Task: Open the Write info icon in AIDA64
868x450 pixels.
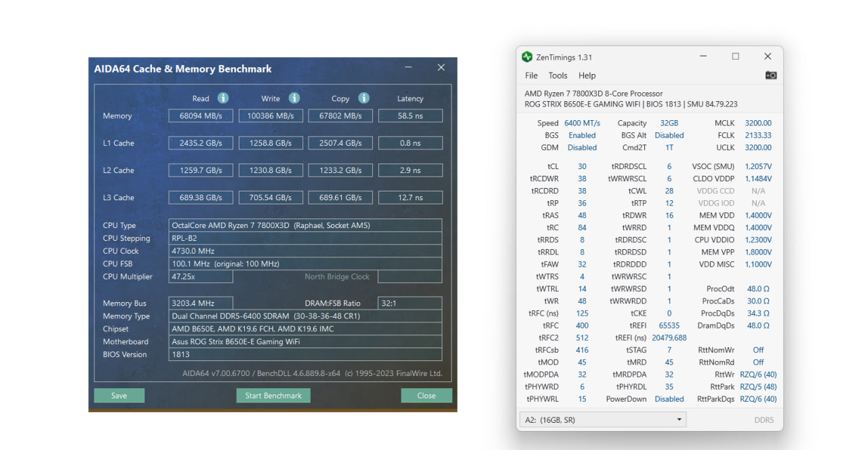Action: tap(294, 98)
